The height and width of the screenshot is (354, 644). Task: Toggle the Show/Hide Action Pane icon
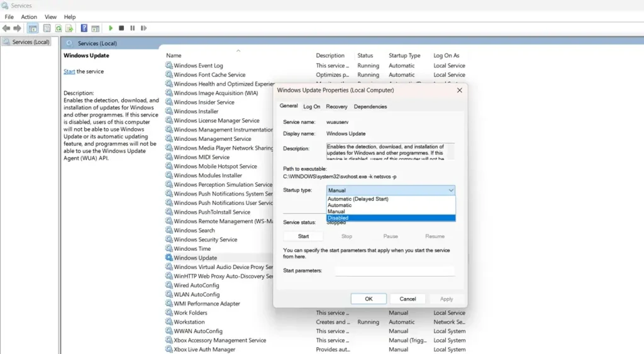click(96, 28)
